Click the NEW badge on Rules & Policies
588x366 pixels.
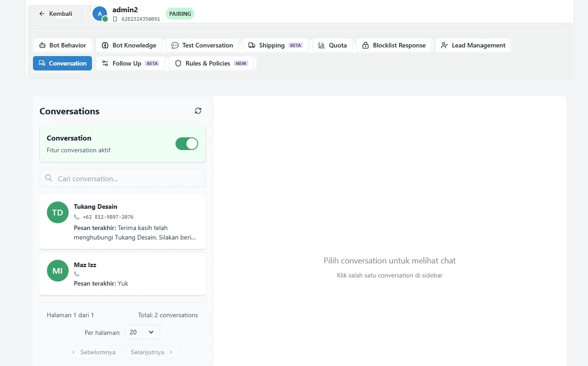pyautogui.click(x=241, y=63)
